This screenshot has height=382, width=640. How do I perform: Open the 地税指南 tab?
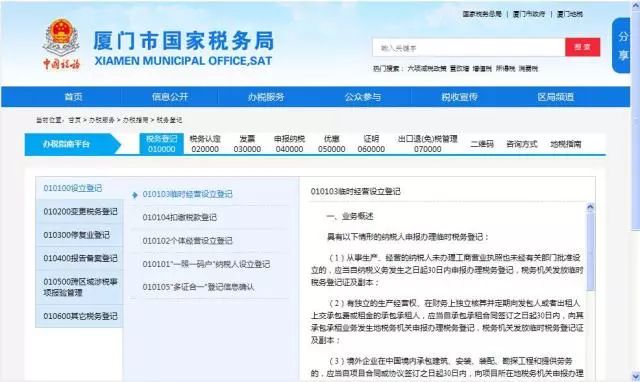point(565,144)
